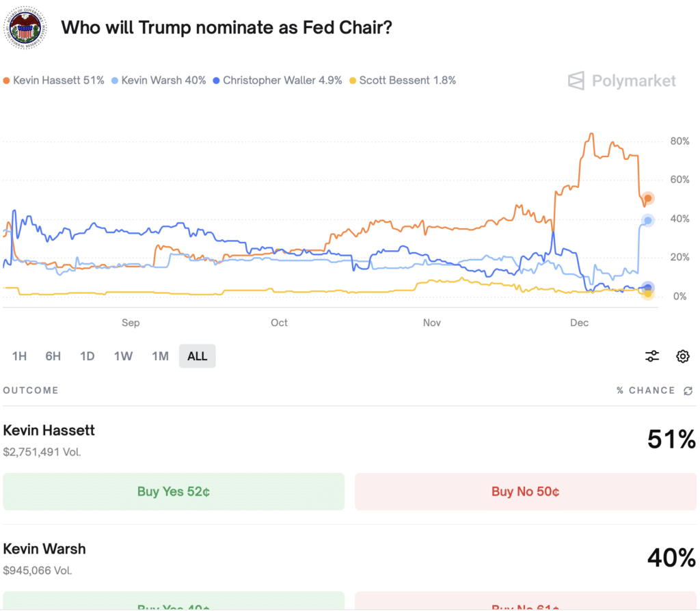The image size is (700, 611).
Task: Open the Kevin Warsh outcome row
Action: [349, 559]
